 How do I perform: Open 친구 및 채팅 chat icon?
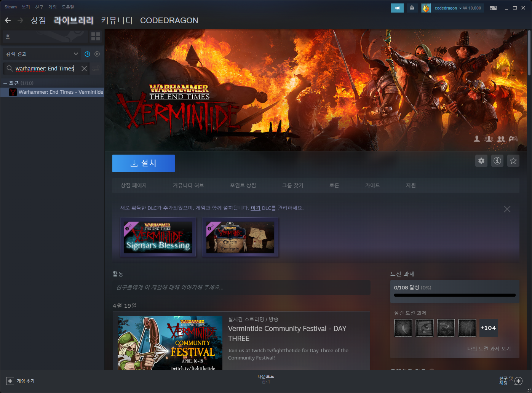pyautogui.click(x=518, y=381)
